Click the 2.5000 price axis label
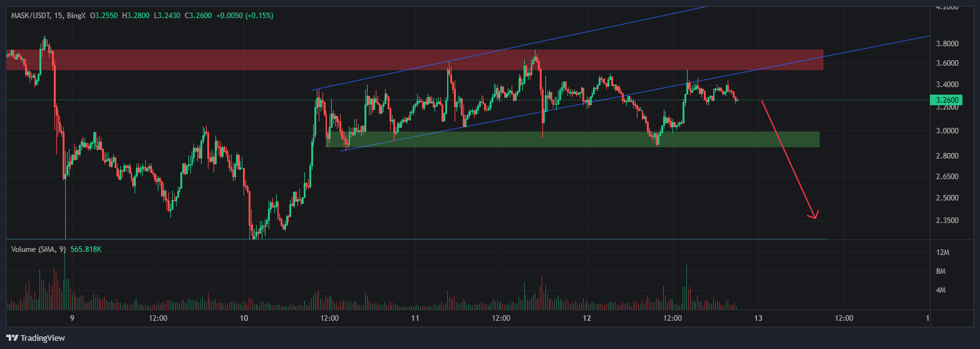This screenshot has height=349, width=980. click(x=946, y=198)
